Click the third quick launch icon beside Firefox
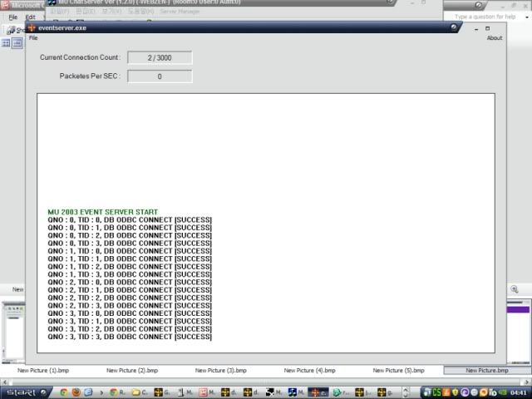 tap(87, 392)
